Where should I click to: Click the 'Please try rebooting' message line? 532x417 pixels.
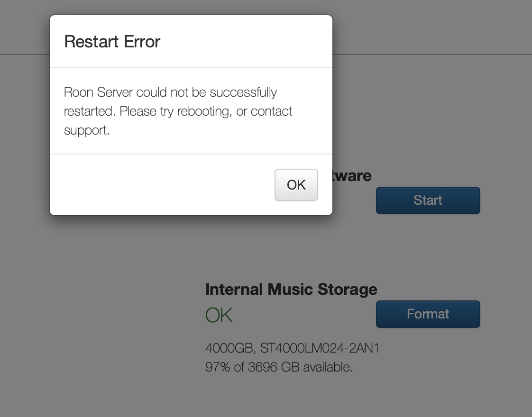tap(178, 111)
